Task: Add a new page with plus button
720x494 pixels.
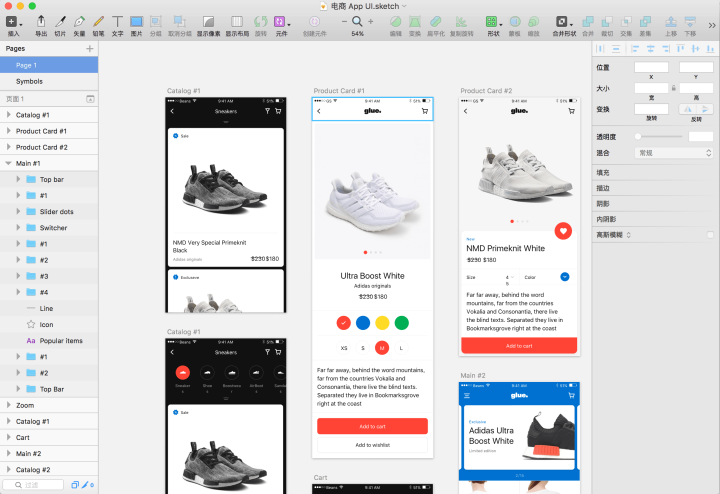Action: tap(90, 48)
